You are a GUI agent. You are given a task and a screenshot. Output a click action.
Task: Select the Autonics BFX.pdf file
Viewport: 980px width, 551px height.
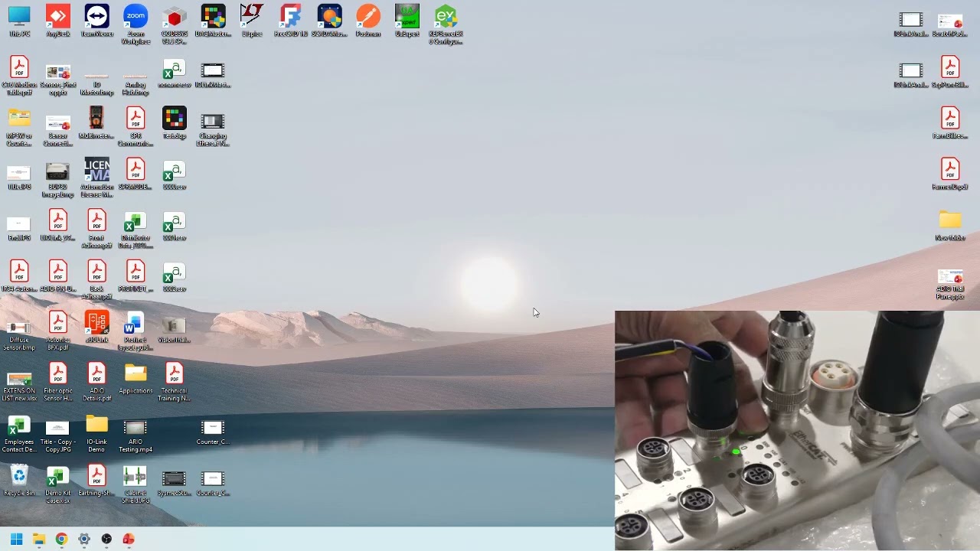coord(58,331)
